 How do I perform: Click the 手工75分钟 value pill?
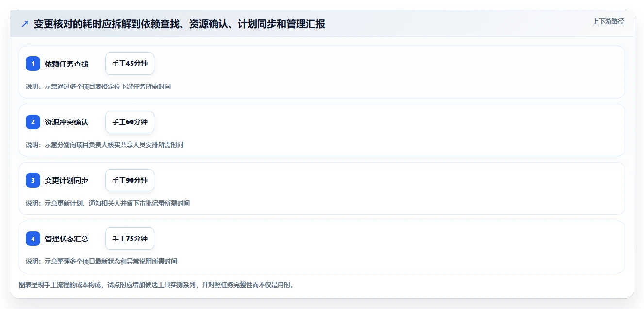130,239
